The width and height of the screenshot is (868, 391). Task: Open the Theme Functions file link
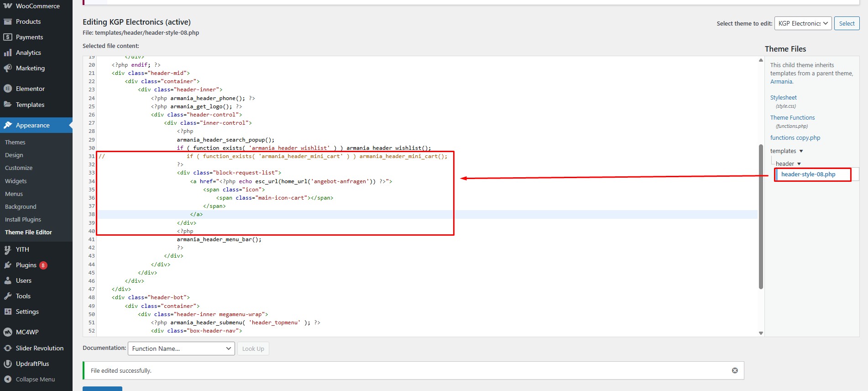pyautogui.click(x=792, y=118)
